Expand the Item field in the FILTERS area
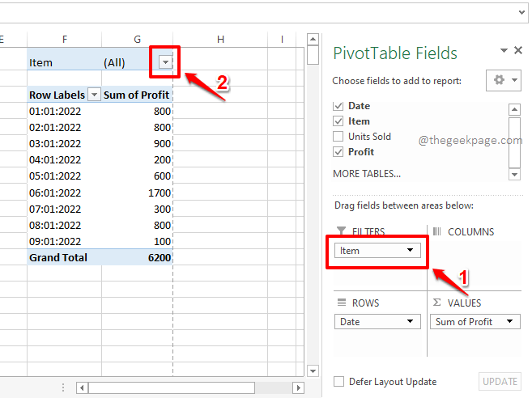The height and width of the screenshot is (398, 532). pos(410,251)
